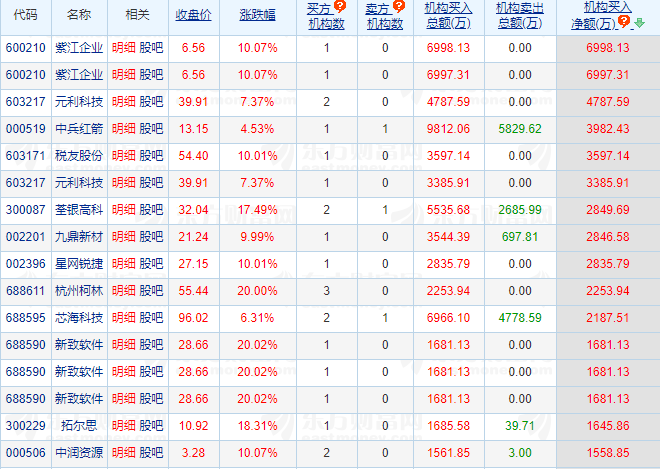Open 明细 for 星网锐捷
The width and height of the screenshot is (660, 469).
[x=124, y=264]
